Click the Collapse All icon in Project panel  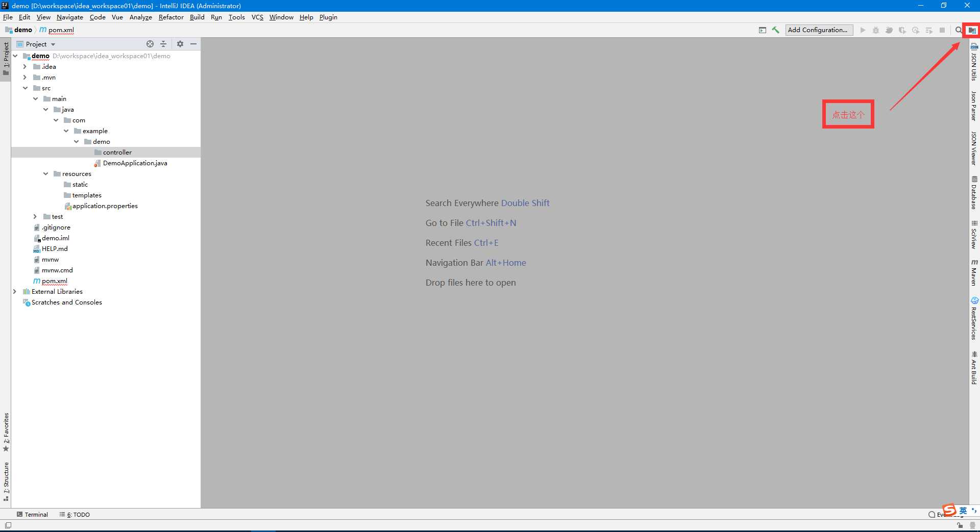click(x=163, y=44)
